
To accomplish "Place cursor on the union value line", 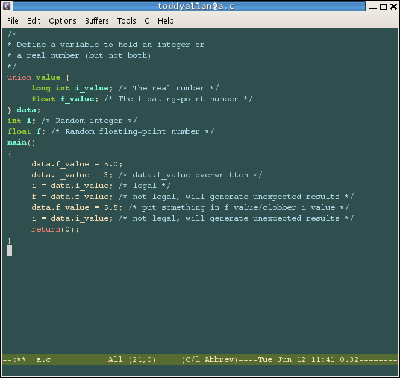I will 38,77.
